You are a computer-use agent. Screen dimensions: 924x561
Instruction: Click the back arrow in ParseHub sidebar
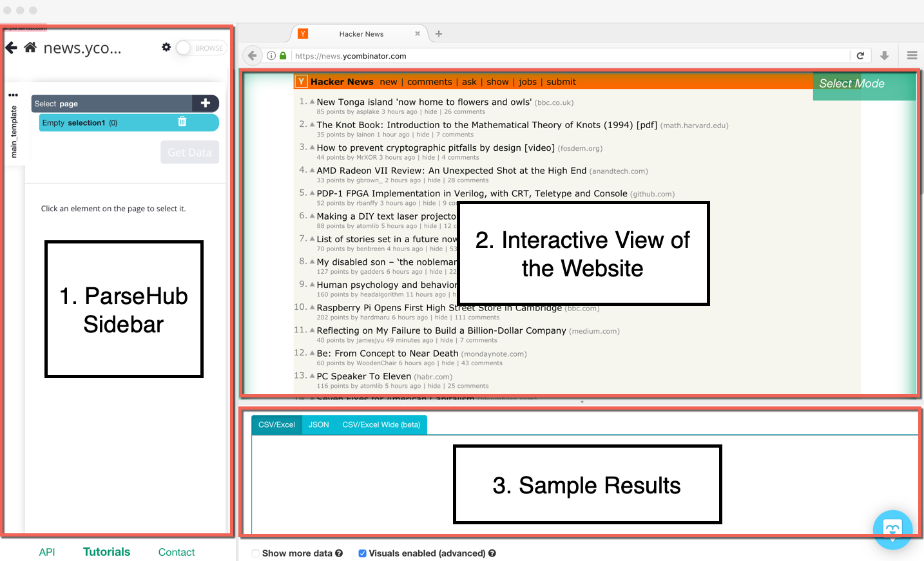(x=11, y=48)
